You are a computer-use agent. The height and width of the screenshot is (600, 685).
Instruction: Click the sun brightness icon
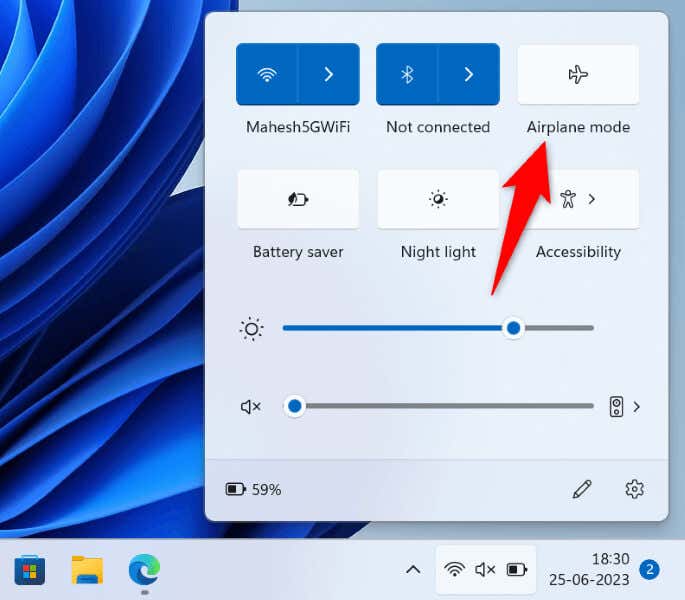click(251, 329)
